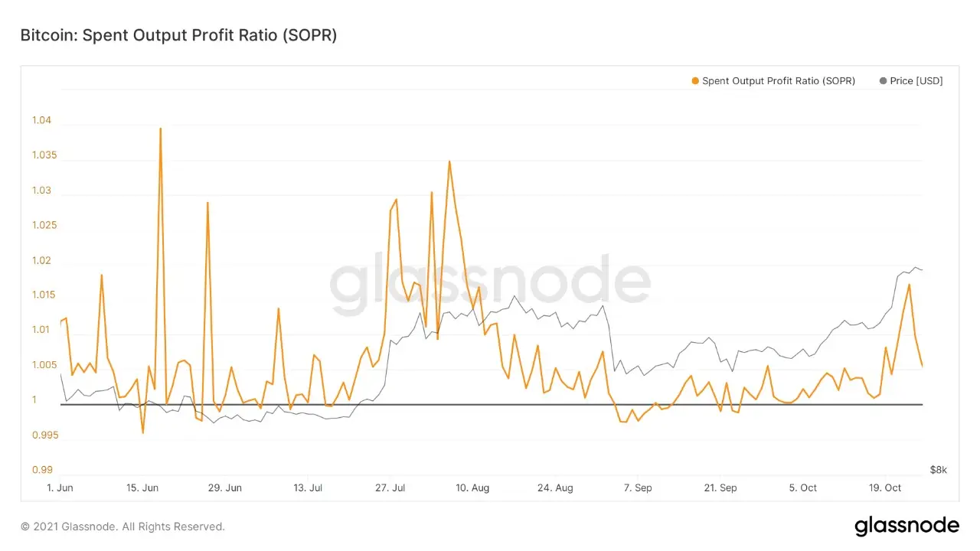Click the $8k price axis label
Image resolution: width=980 pixels, height=551 pixels.
[x=938, y=470]
